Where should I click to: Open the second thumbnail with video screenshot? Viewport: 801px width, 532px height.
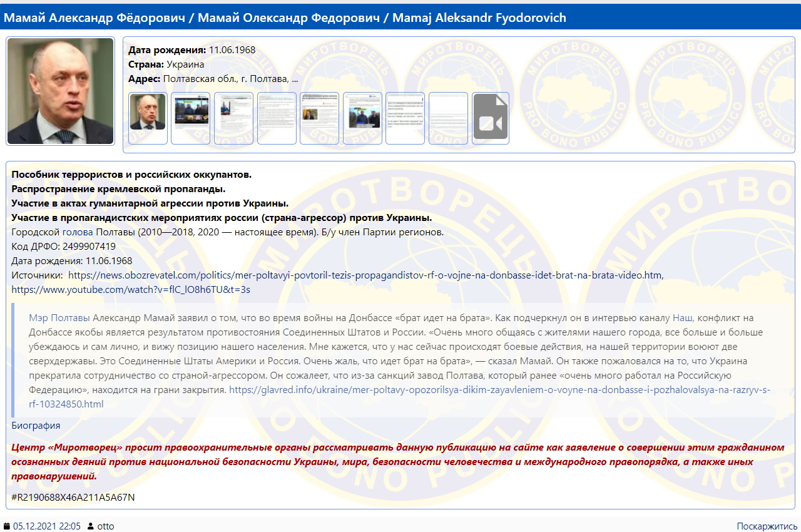pos(190,118)
